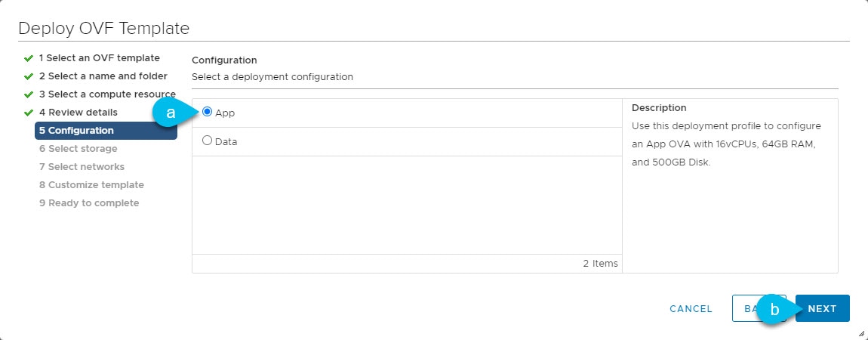Click step 6 Select storage
The width and height of the screenshot is (868, 340).
coord(78,148)
